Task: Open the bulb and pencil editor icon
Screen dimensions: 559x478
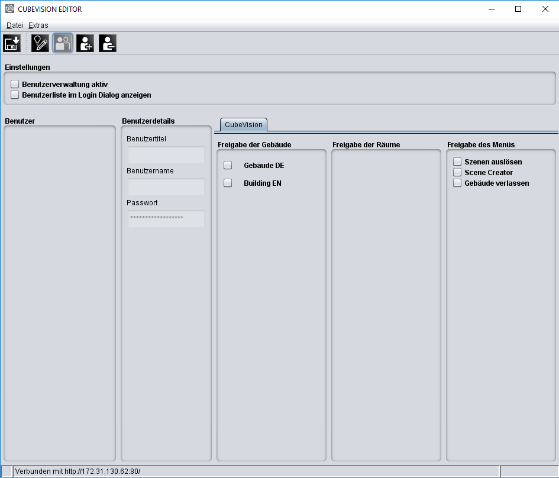Action: pyautogui.click(x=40, y=43)
